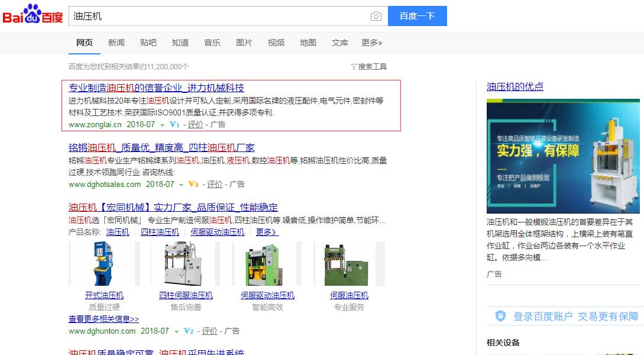Switch to the 新闻 tab
This screenshot has height=355, width=644.
click(116, 43)
